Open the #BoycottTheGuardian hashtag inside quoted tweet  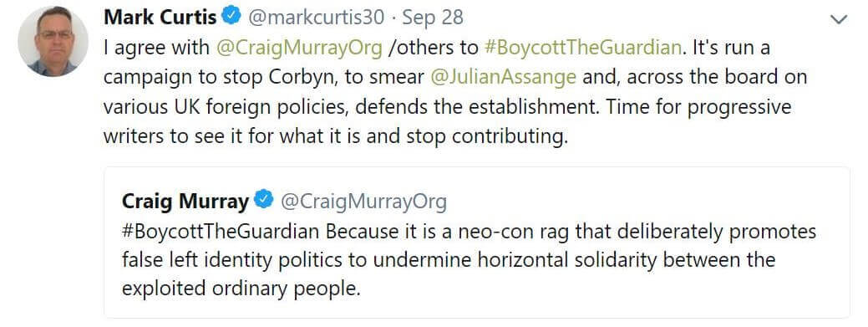coord(221,231)
